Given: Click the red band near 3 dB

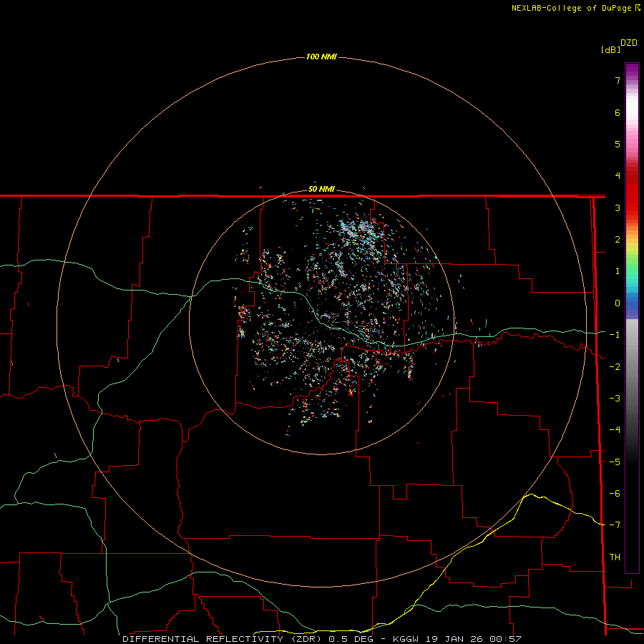Looking at the screenshot, I should (632, 208).
